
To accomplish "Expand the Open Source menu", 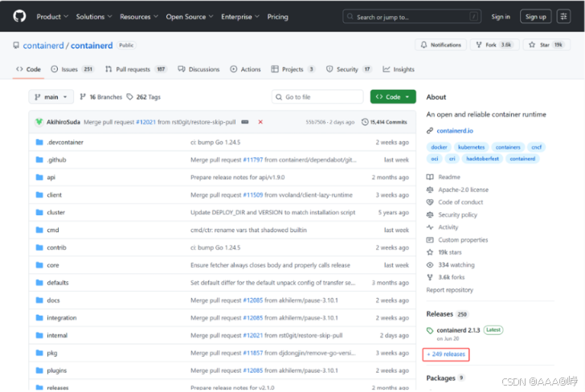I will (x=190, y=17).
